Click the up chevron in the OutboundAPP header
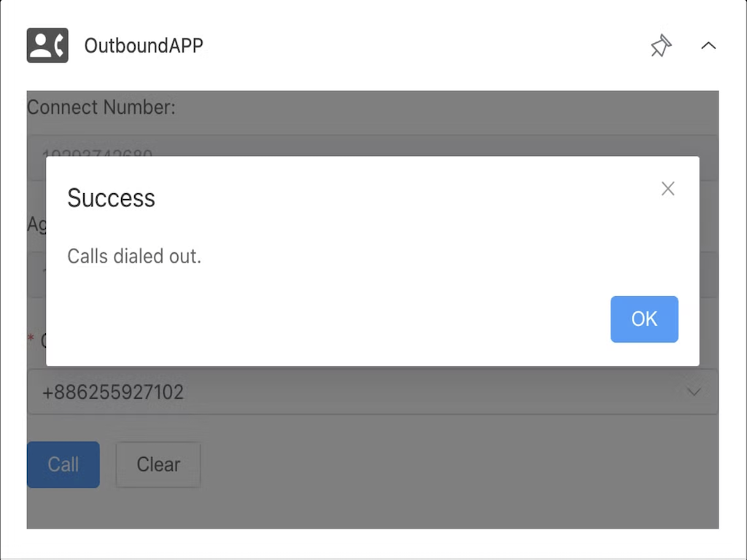 tap(708, 45)
